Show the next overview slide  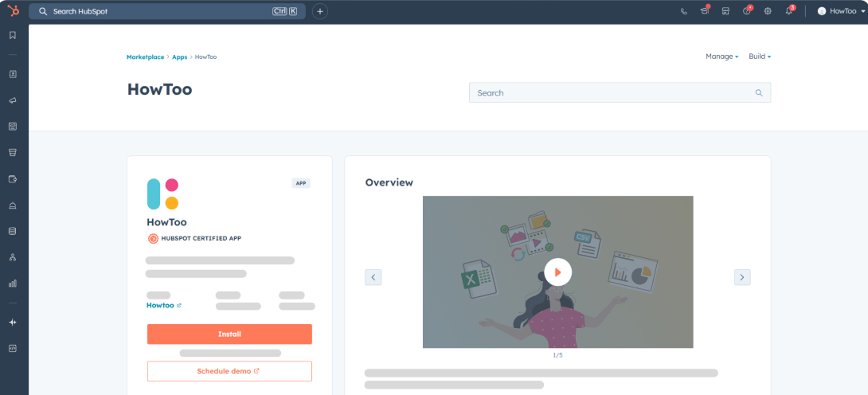point(742,277)
